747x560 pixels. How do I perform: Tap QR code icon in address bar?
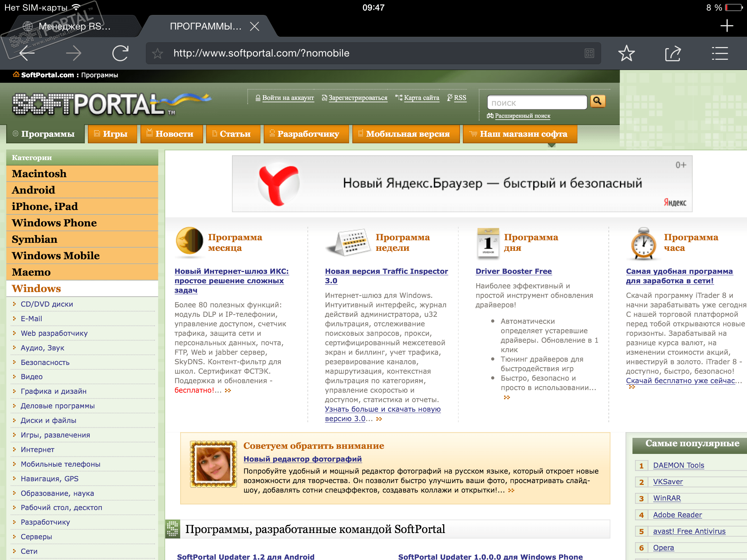[x=589, y=53]
